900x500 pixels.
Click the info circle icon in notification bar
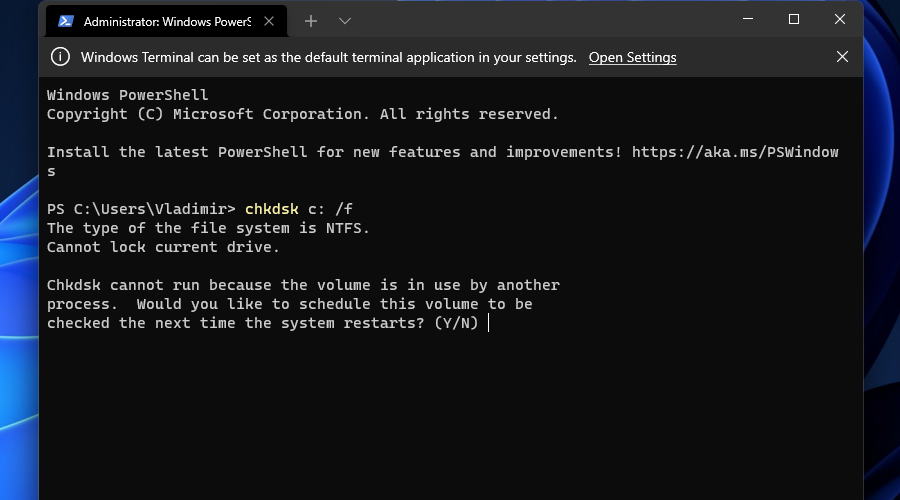(x=60, y=57)
